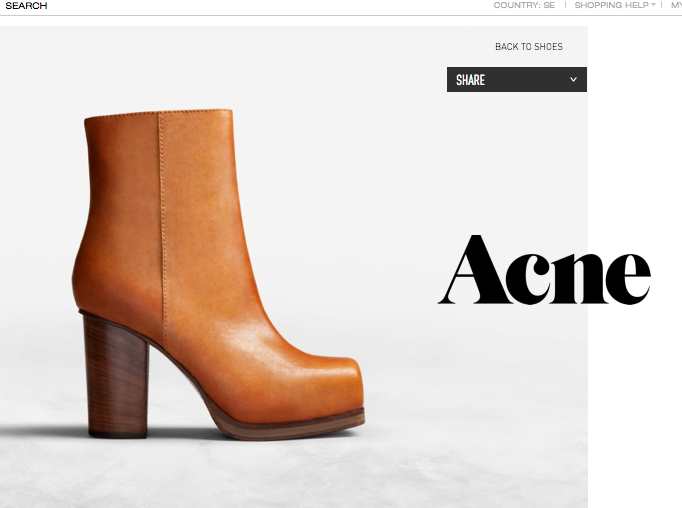Click the letter e ending the Acne logo
Viewport: 682px width, 508px height.
pos(628,277)
